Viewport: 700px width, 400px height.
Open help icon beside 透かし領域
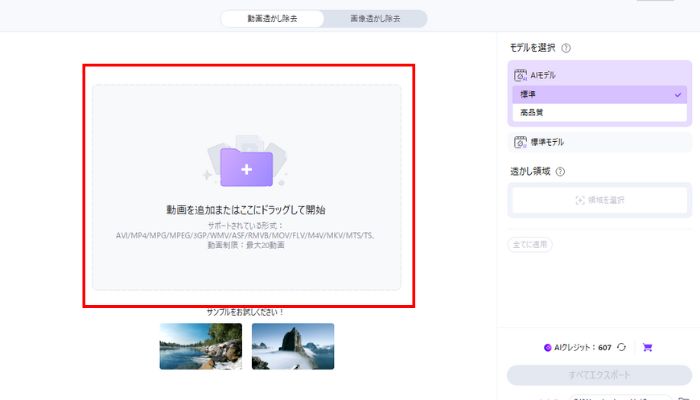click(x=560, y=171)
